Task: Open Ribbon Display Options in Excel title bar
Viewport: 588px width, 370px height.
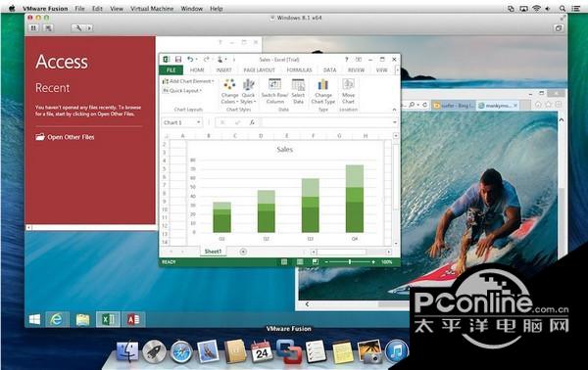Action: coord(359,59)
